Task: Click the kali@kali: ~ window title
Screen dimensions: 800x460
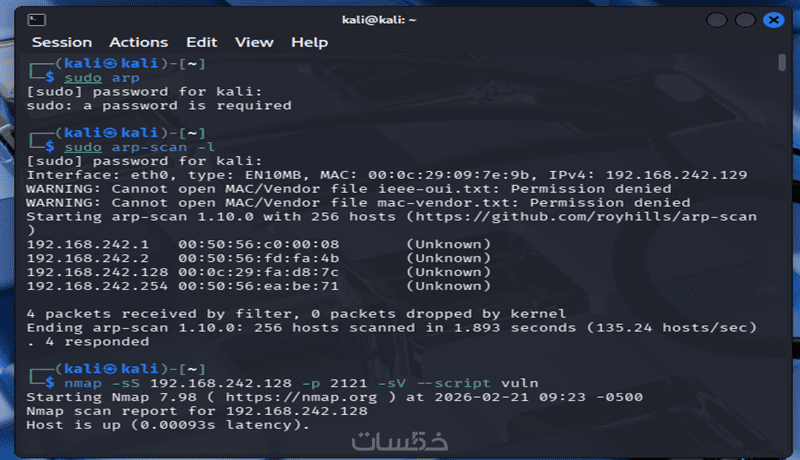Action: click(379, 20)
